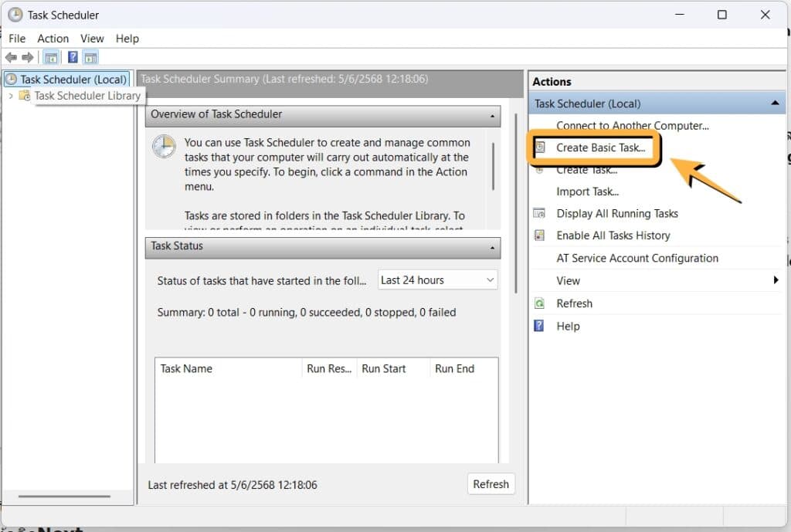The height and width of the screenshot is (532, 791).
Task: Click the Enable All Tasks History icon
Action: click(540, 236)
